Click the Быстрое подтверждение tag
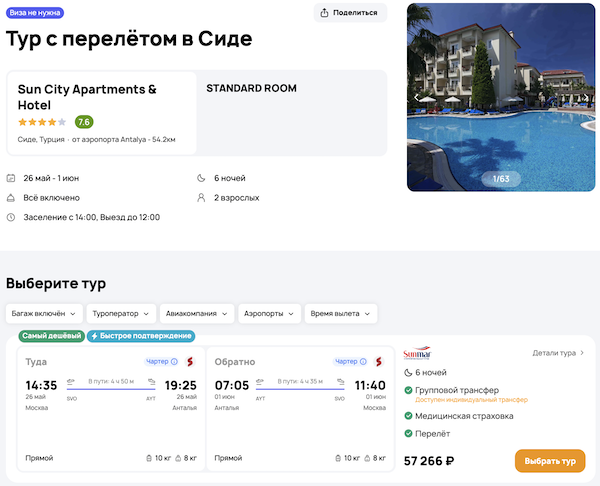 click(141, 336)
